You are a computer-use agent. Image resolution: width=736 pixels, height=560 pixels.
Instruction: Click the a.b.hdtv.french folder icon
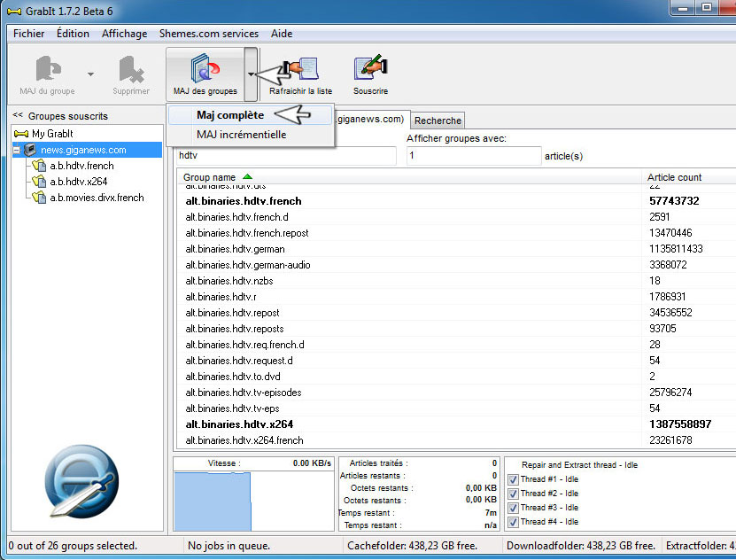[39, 165]
